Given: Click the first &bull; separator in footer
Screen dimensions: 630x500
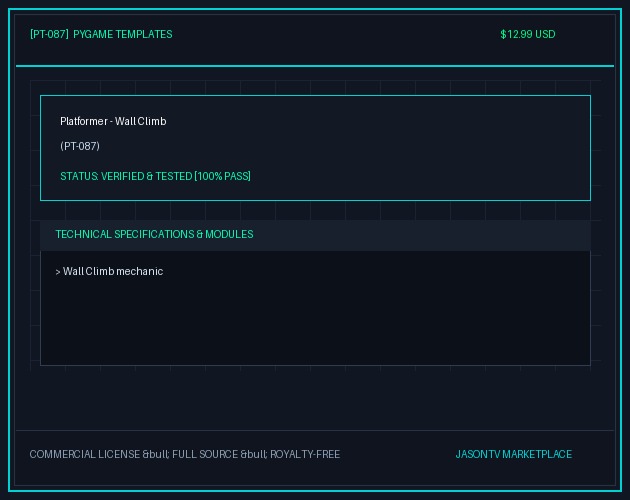Looking at the screenshot, I should [x=156, y=454].
